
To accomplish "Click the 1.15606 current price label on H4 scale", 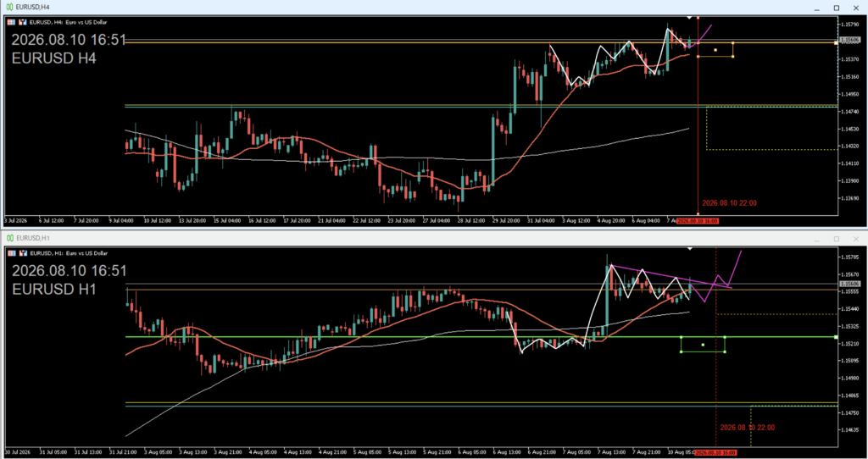I will coord(850,40).
